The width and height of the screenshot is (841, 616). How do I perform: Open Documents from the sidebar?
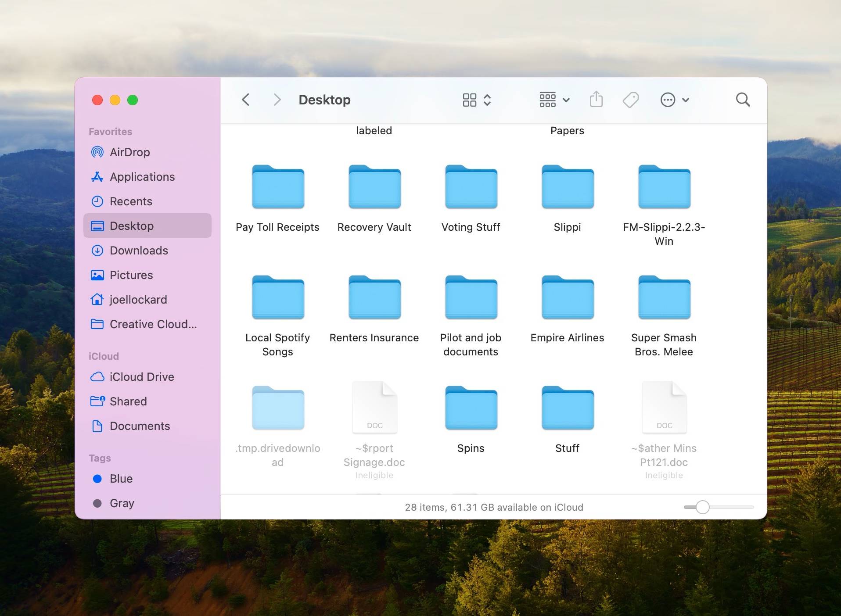pyautogui.click(x=139, y=426)
